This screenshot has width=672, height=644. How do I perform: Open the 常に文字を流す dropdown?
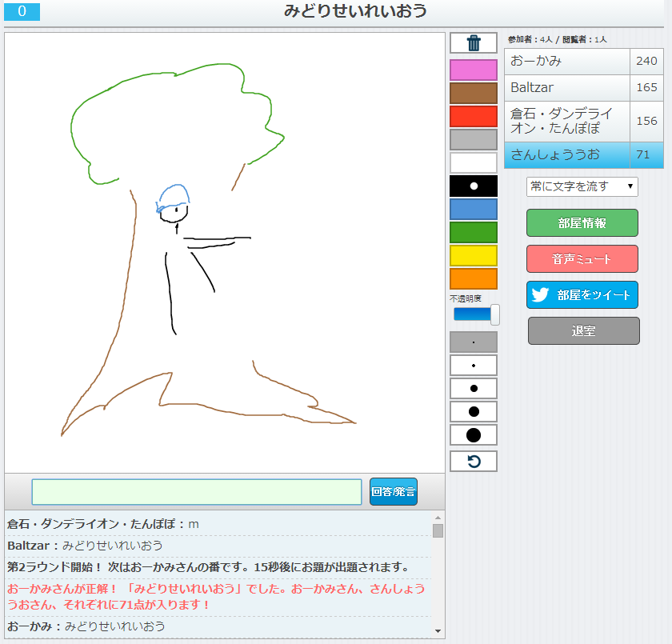pos(582,186)
